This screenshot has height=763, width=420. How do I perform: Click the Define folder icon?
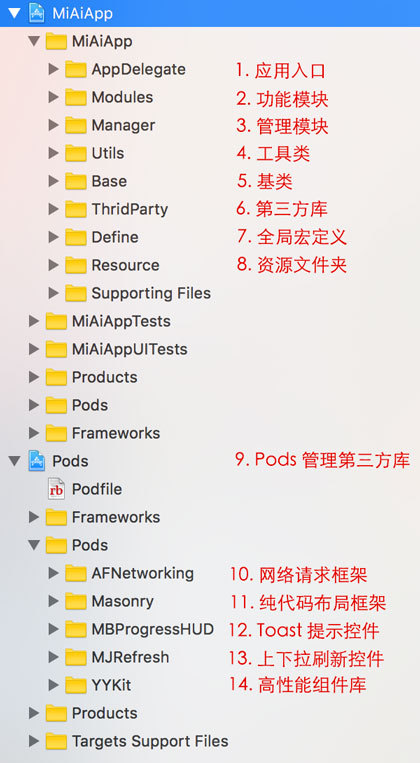75,237
